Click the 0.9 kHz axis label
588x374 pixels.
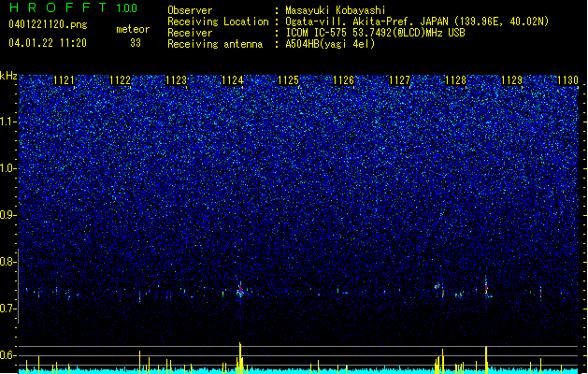pos(8,215)
